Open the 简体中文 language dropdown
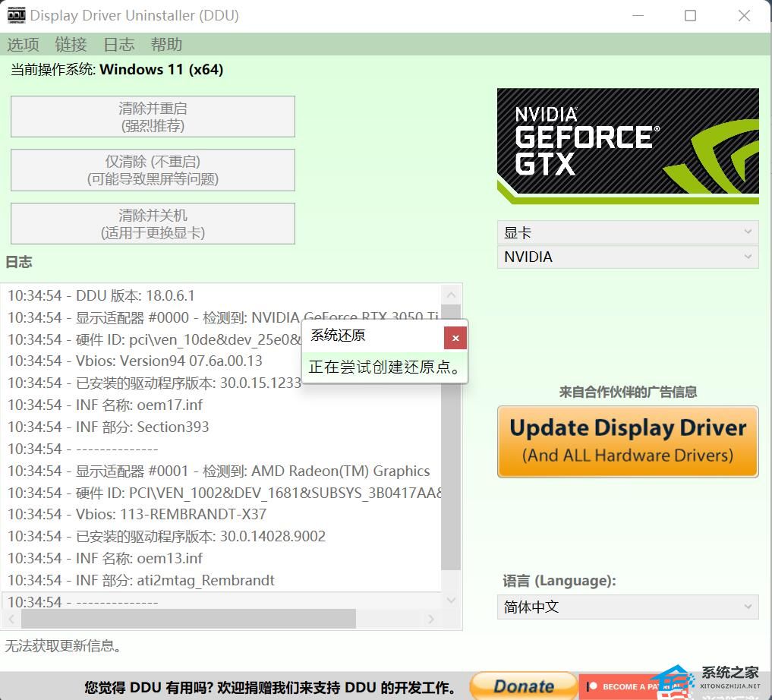 [627, 607]
